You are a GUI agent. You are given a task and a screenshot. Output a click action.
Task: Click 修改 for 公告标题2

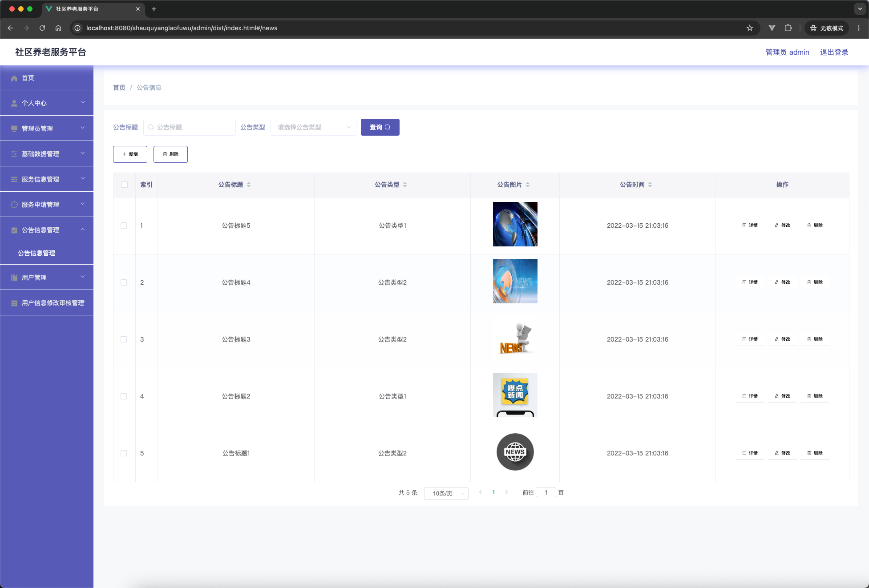pyautogui.click(x=782, y=396)
